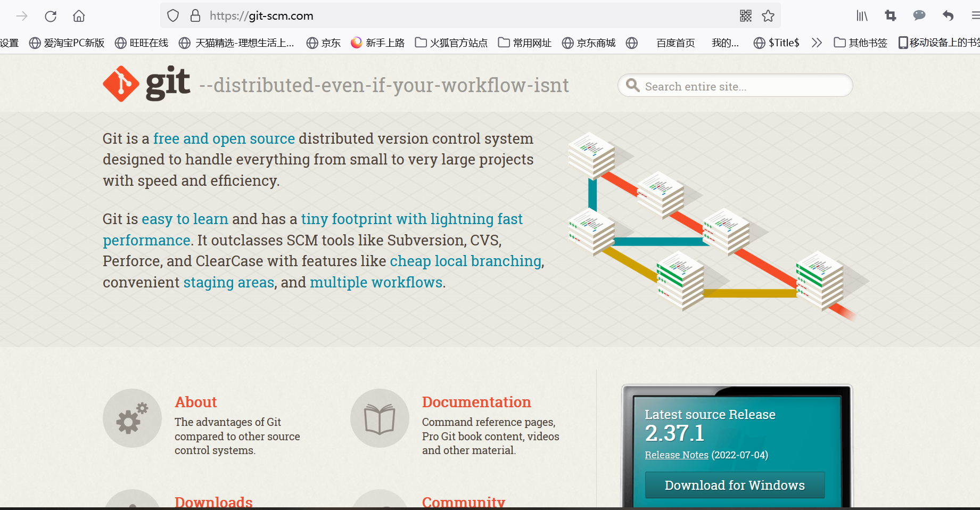
Task: Open the Documentation section heading
Action: (x=476, y=402)
